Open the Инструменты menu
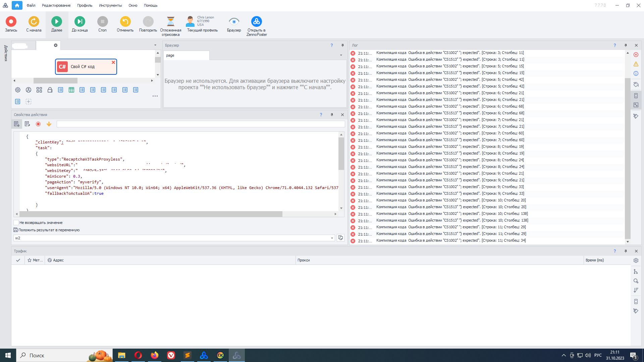 click(x=110, y=5)
